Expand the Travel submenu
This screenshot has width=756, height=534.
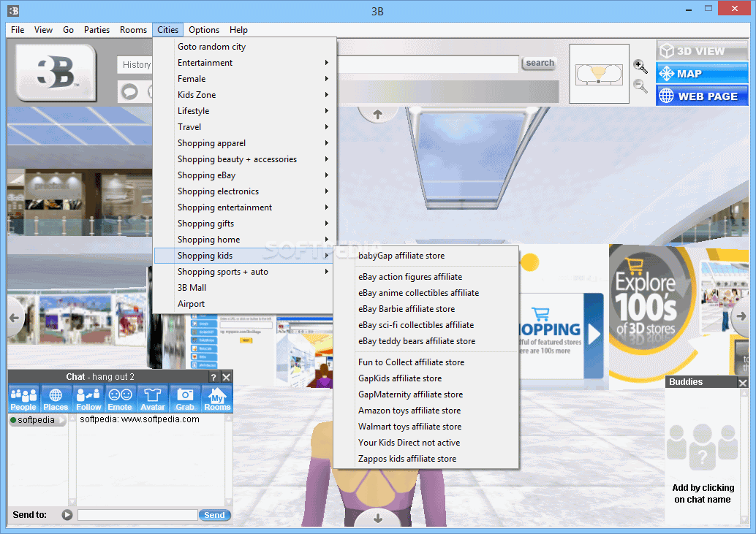pyautogui.click(x=245, y=127)
